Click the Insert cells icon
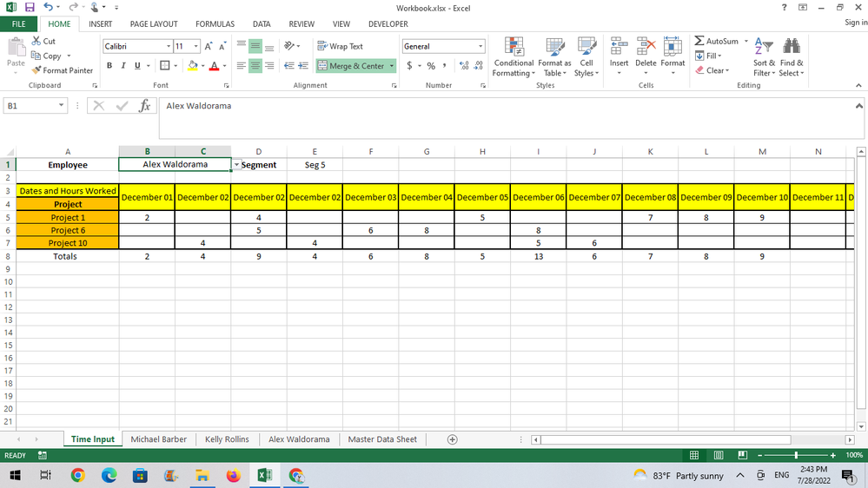The height and width of the screenshot is (488, 868). 619,47
